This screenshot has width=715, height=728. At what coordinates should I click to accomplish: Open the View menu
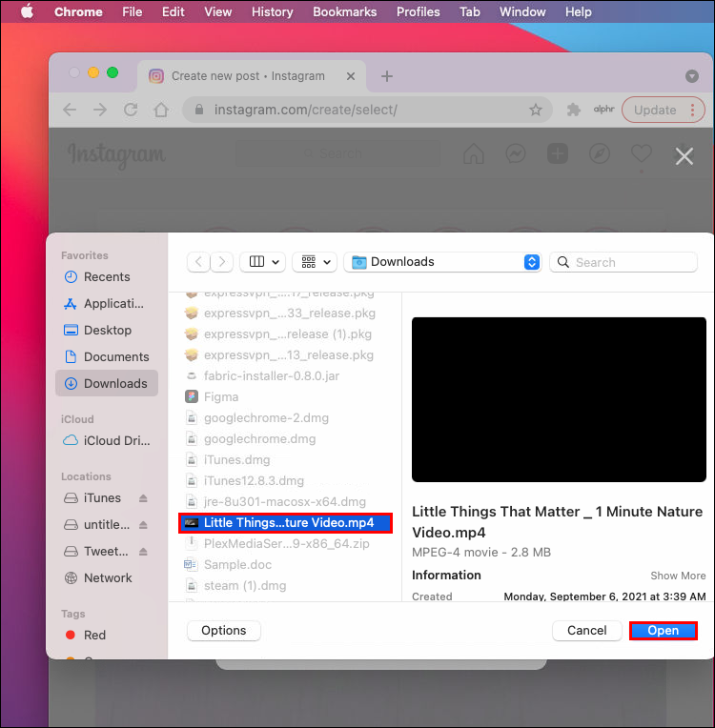point(218,11)
